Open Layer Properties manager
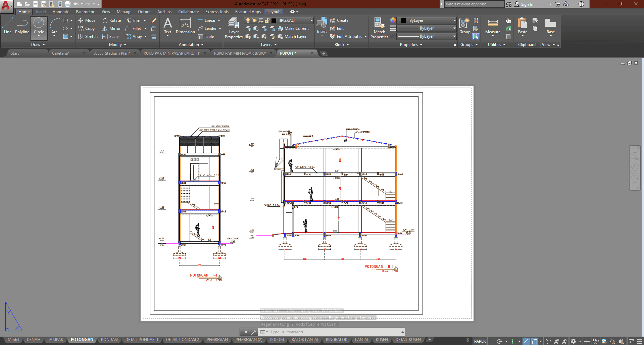 click(234, 28)
